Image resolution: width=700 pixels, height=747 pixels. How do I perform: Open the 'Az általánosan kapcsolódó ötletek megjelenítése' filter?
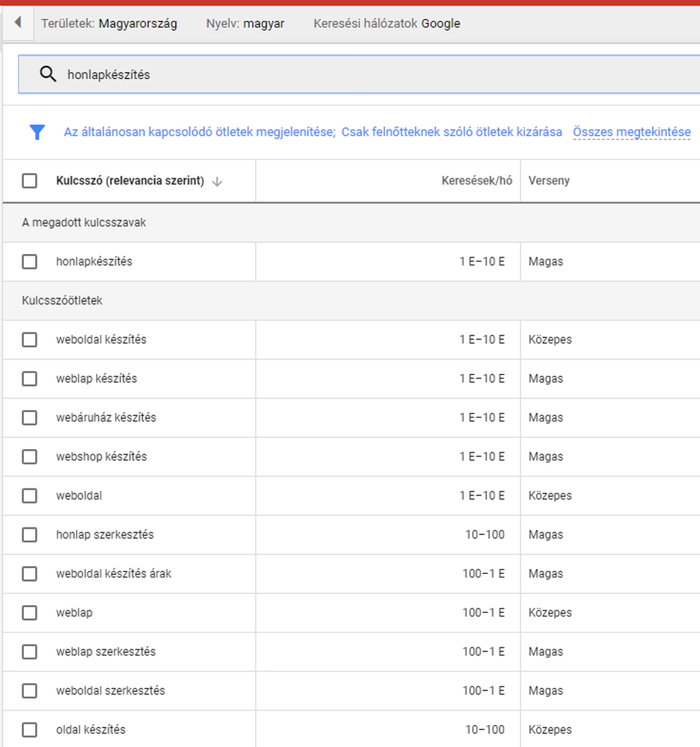(x=200, y=132)
